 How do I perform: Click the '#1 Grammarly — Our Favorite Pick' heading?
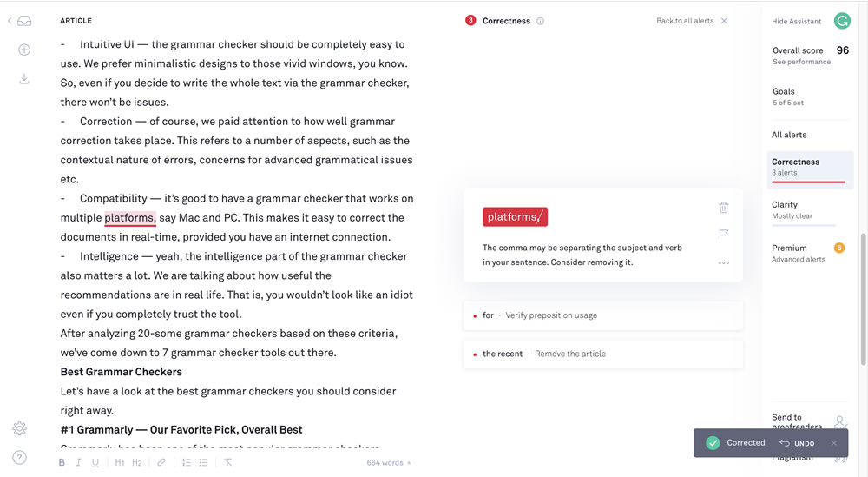[181, 429]
